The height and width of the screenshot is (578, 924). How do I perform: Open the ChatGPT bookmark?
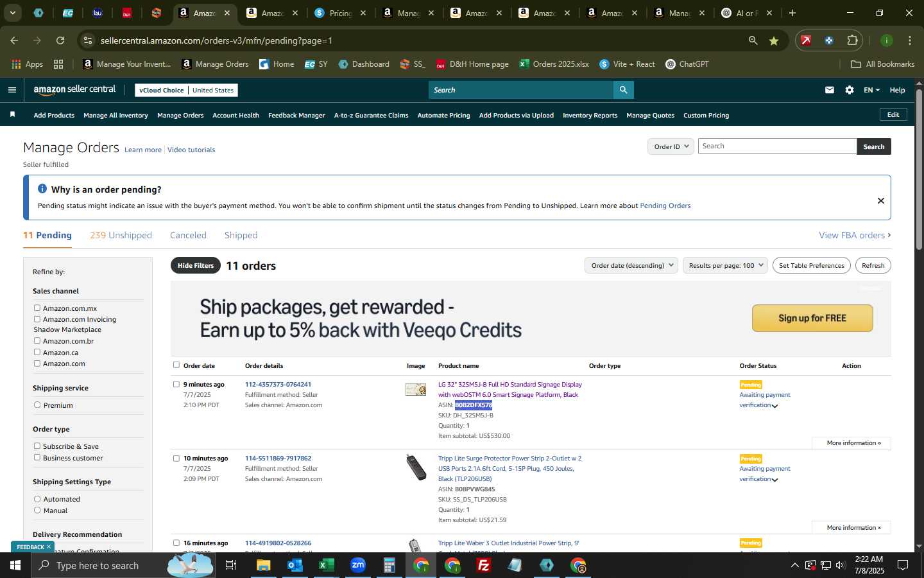pyautogui.click(x=687, y=64)
